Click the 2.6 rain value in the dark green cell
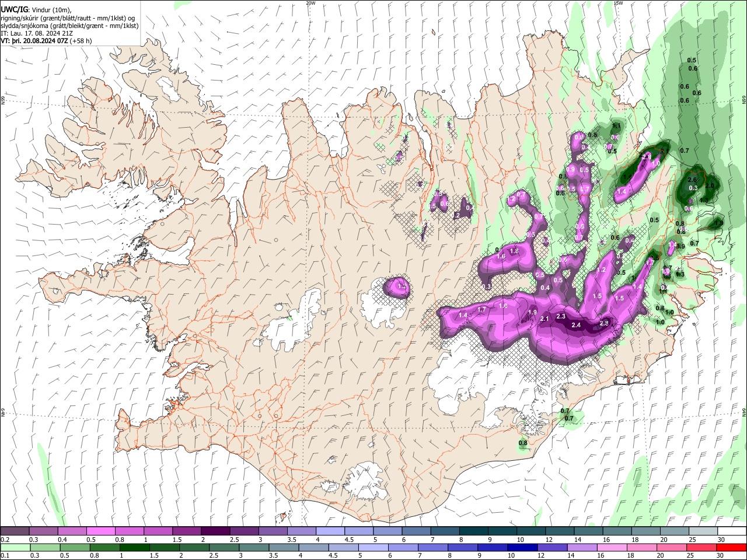The image size is (747, 560). [693, 180]
